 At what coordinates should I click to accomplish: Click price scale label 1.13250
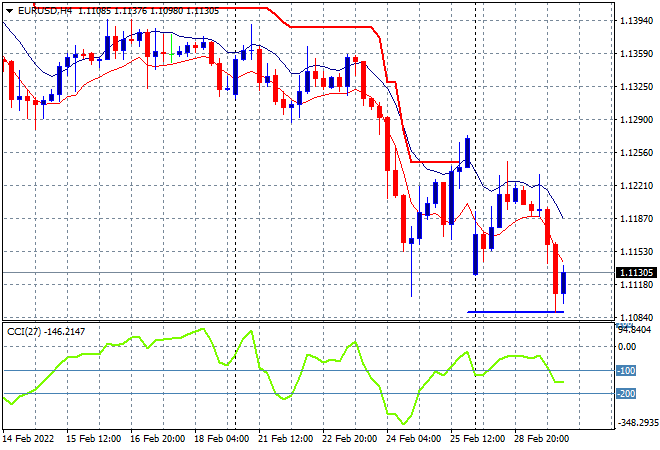[x=636, y=87]
